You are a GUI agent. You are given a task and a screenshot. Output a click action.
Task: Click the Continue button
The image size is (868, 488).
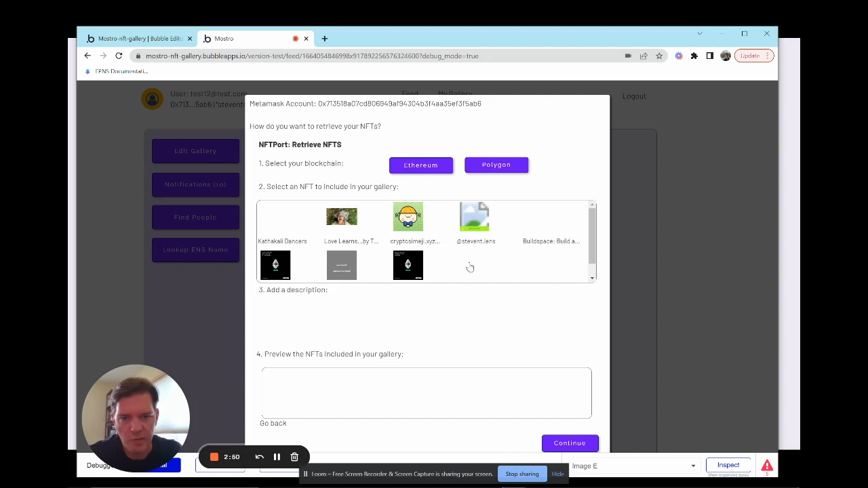click(570, 443)
